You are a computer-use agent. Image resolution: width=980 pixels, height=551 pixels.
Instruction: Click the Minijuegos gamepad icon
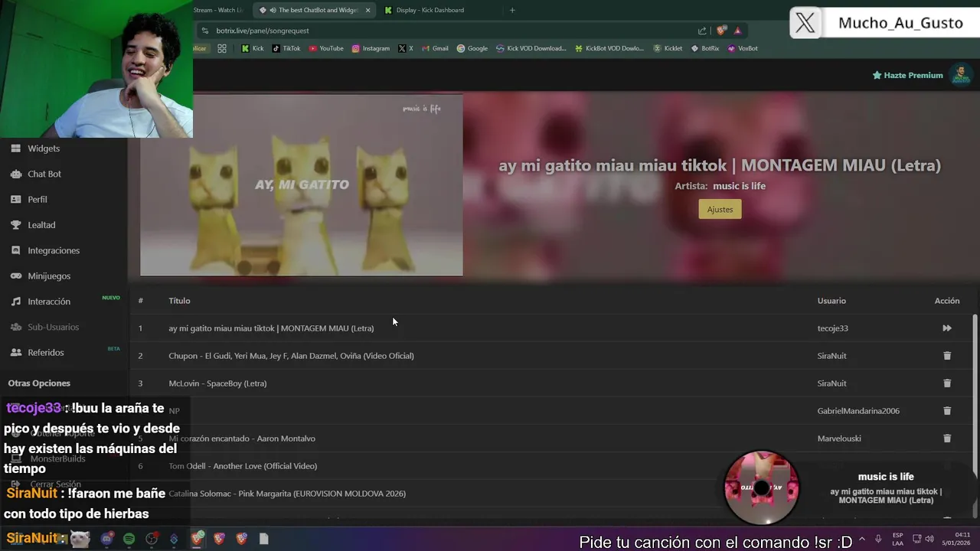[x=15, y=275]
